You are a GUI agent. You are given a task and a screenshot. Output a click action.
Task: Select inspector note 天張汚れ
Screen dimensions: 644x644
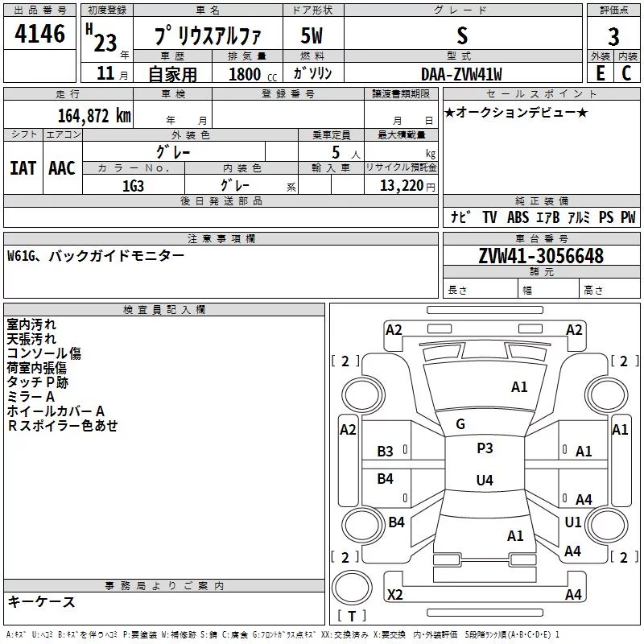[31, 339]
